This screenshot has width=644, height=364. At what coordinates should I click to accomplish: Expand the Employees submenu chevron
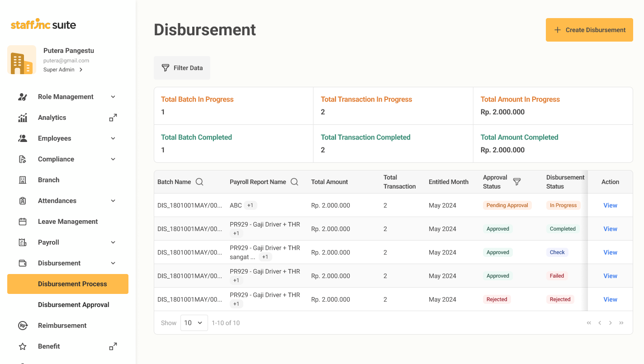[x=113, y=138]
